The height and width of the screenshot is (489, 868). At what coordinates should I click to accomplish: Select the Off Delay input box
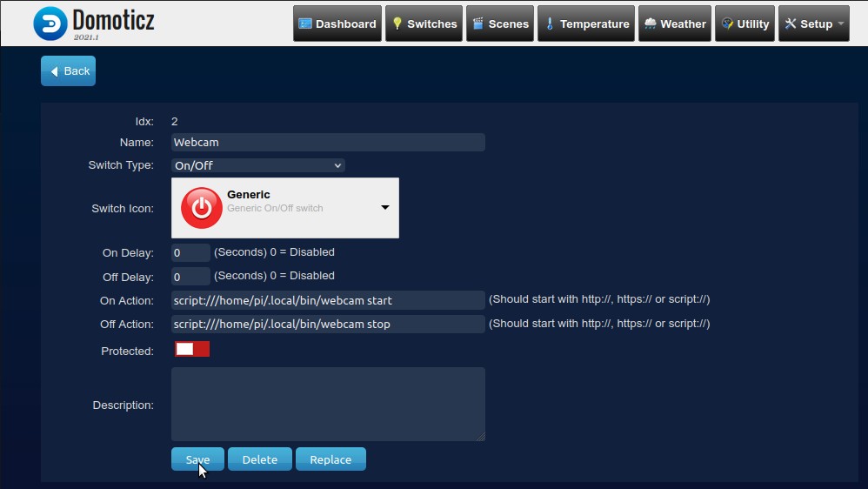coord(190,277)
